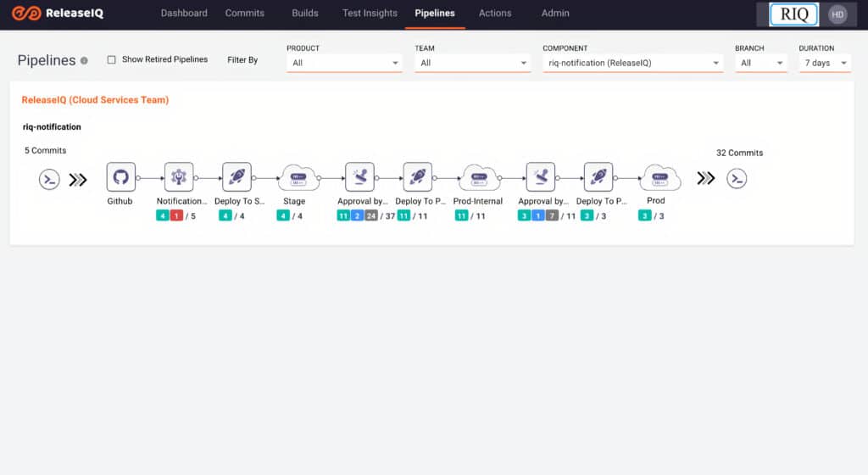Viewport: 868px width, 475px height.
Task: Click the Deploy To P... rocket with /3 count
Action: point(598,177)
